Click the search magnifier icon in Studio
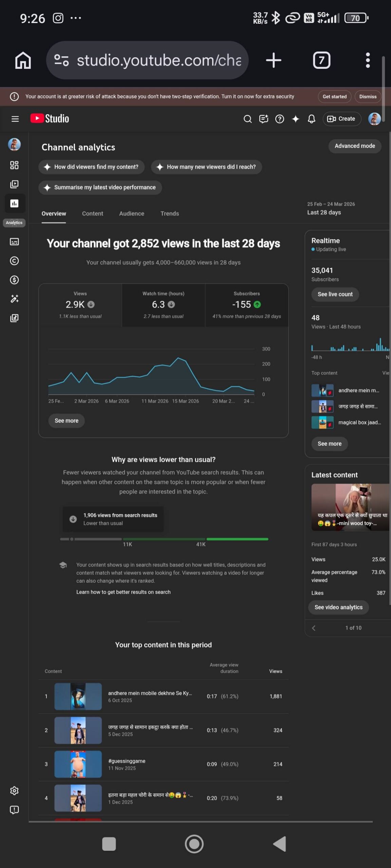 (247, 119)
